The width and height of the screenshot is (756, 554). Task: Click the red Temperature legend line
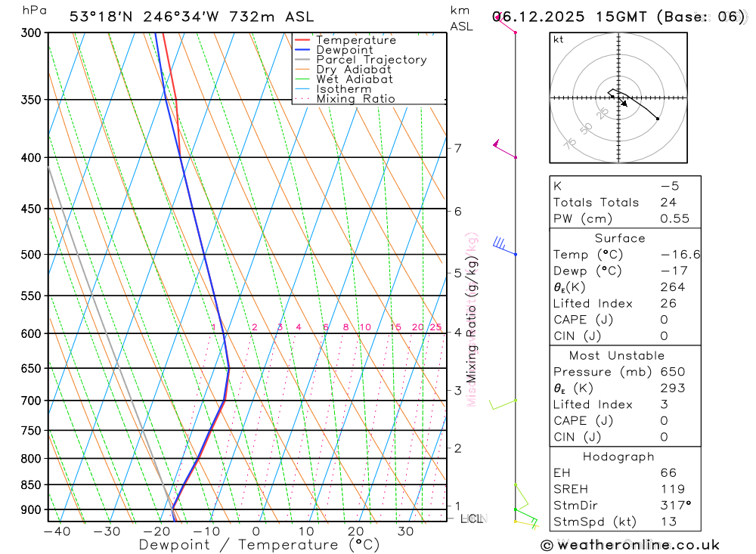point(302,40)
